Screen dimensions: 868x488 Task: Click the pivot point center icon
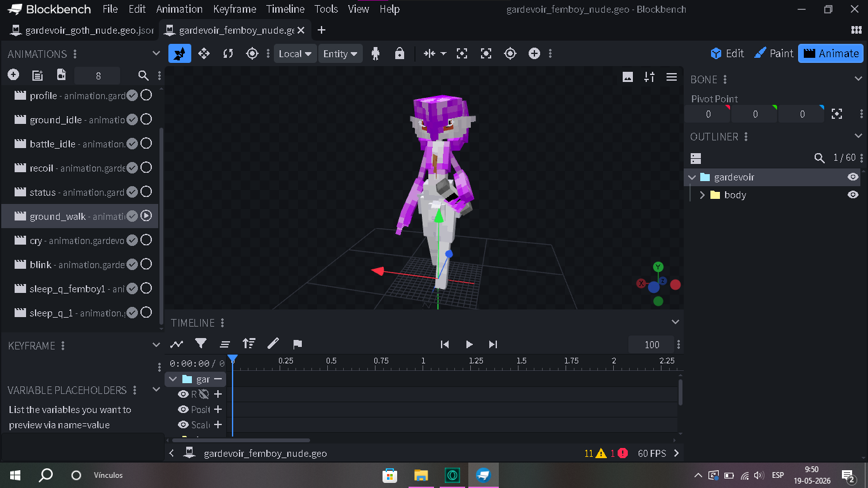point(837,114)
